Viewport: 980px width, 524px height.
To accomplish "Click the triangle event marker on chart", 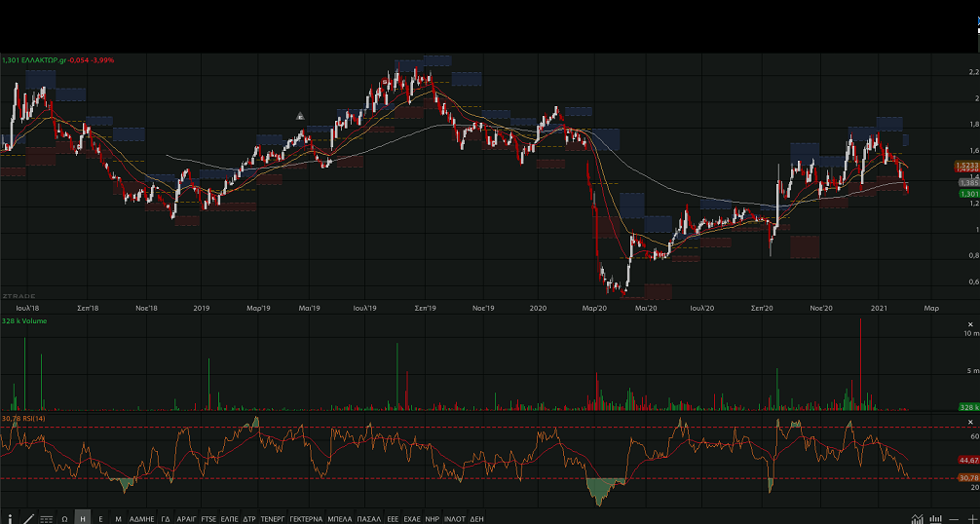I will point(301,117).
